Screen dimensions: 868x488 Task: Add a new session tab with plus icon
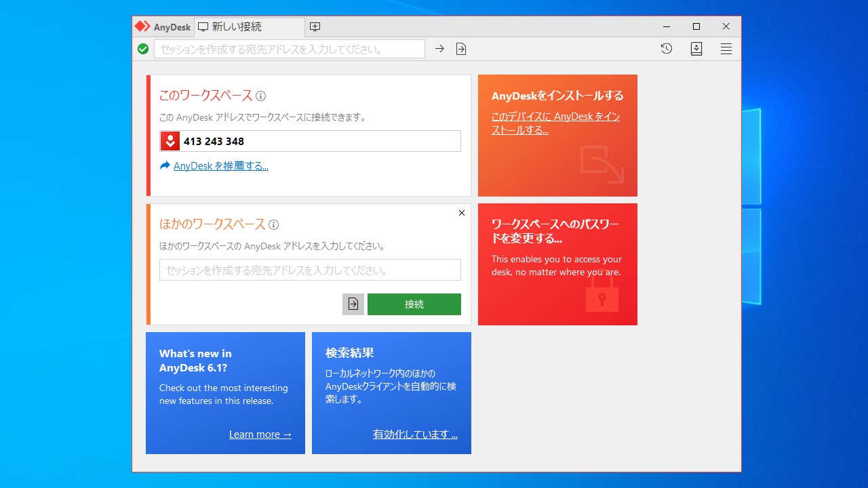(315, 27)
